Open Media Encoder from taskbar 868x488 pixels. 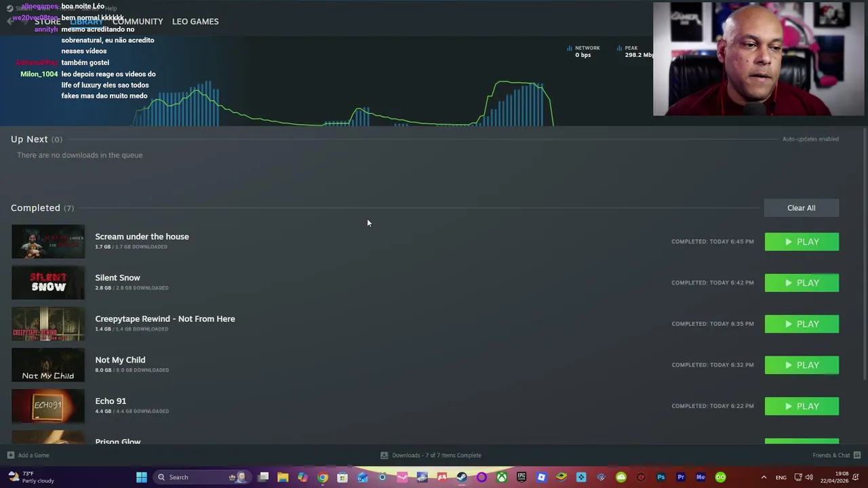click(701, 477)
